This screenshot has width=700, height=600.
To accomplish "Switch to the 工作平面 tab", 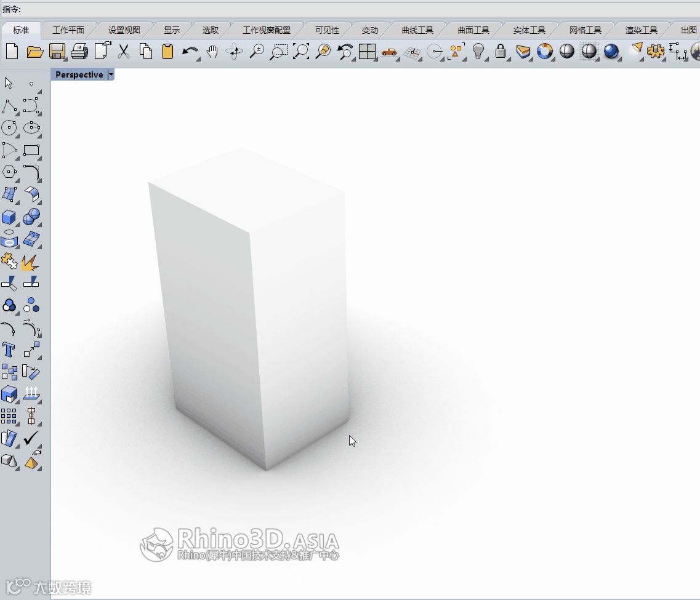I will click(68, 30).
